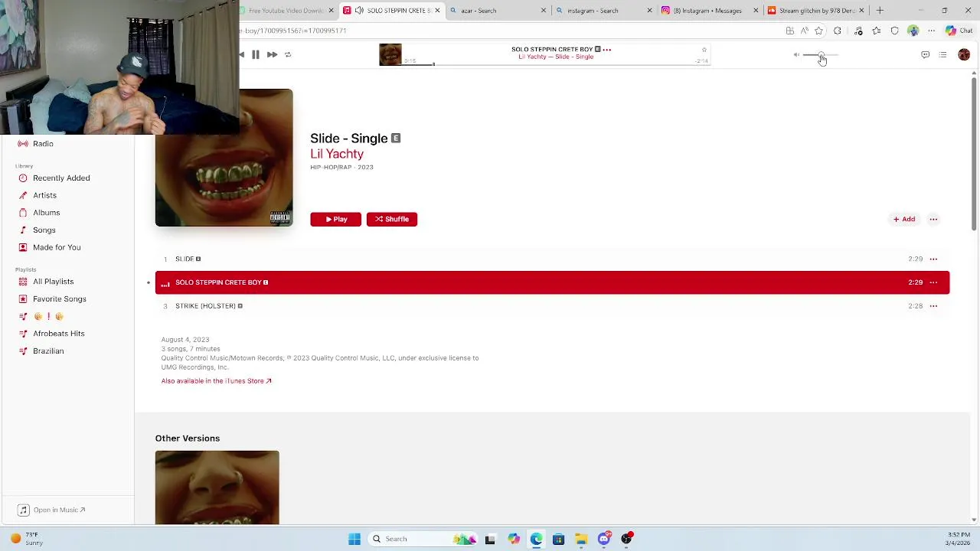Adjust the volume slider

click(x=821, y=55)
